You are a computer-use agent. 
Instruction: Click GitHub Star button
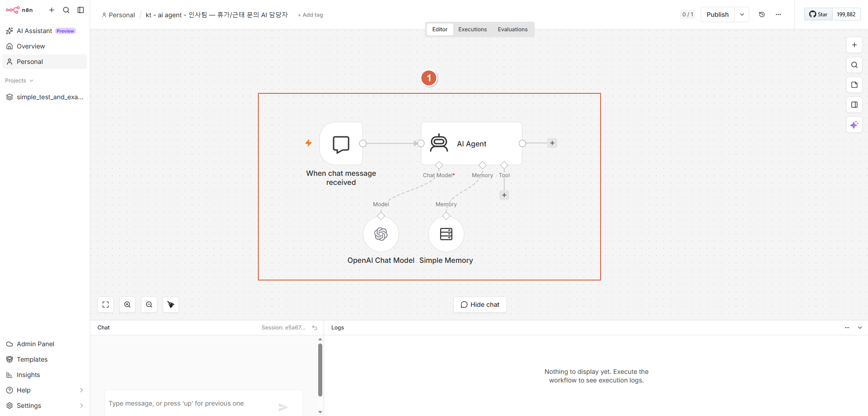819,15
